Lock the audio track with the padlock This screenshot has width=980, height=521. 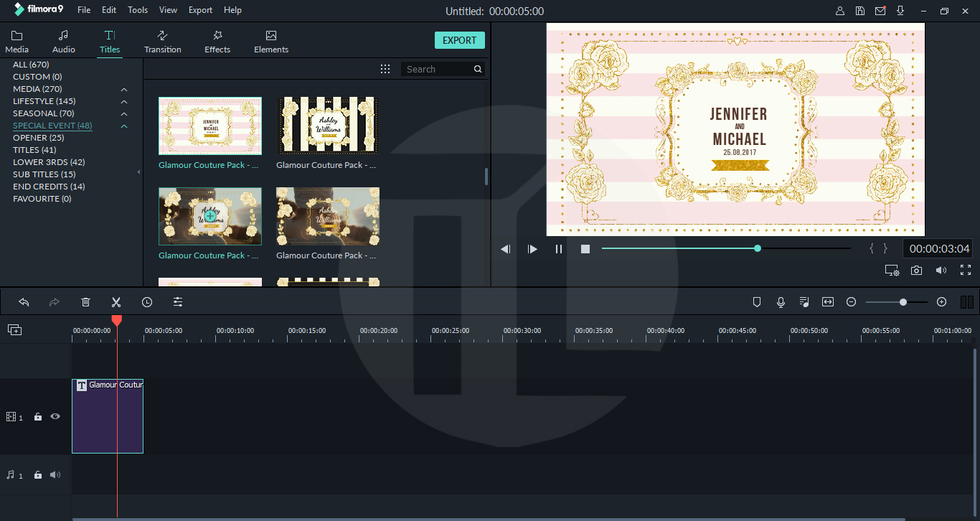(x=37, y=474)
